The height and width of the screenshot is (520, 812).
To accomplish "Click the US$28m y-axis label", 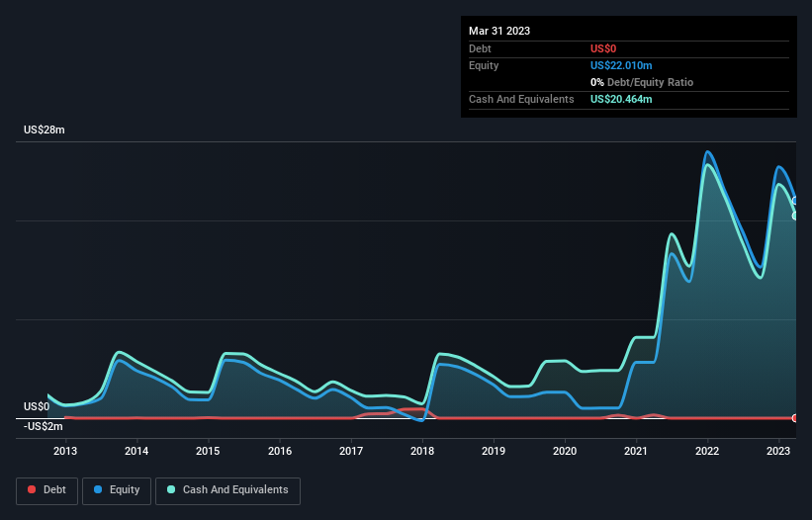I will 45,130.
